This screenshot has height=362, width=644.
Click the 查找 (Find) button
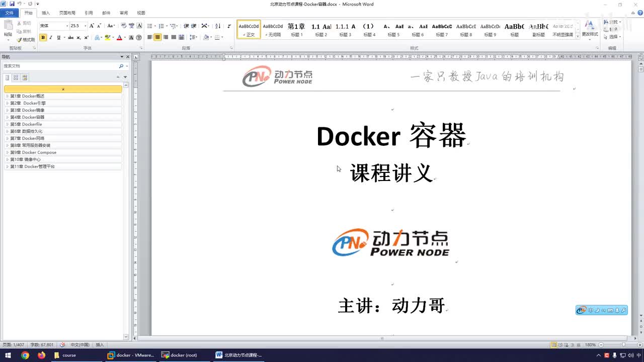coord(612,22)
